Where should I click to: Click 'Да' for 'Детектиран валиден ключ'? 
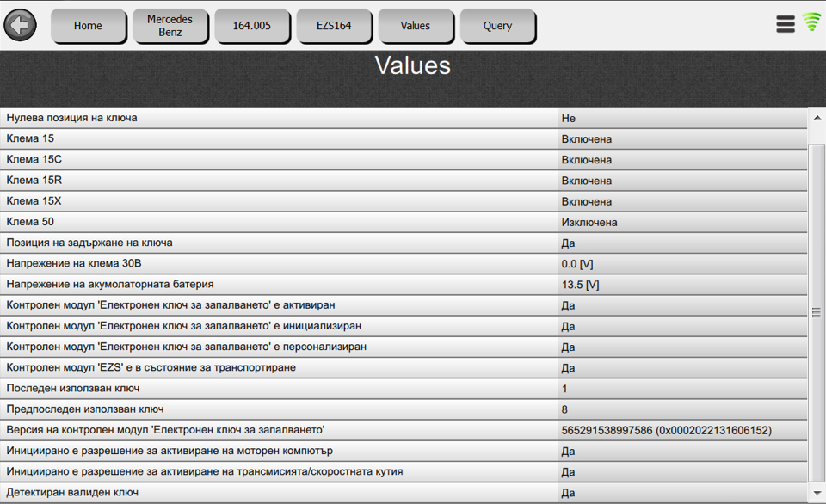point(568,493)
